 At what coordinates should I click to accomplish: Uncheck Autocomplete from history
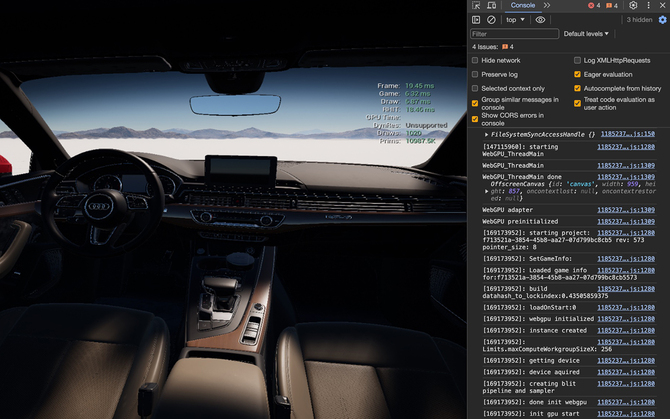[x=577, y=88]
